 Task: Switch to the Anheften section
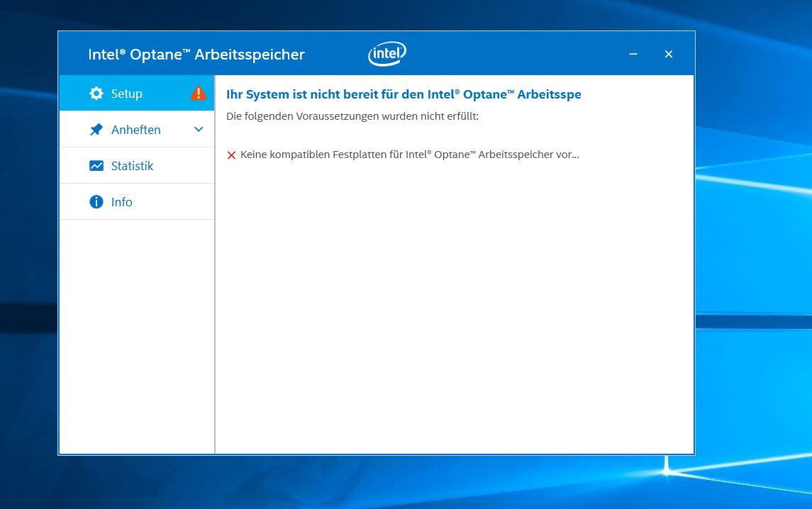(x=137, y=130)
